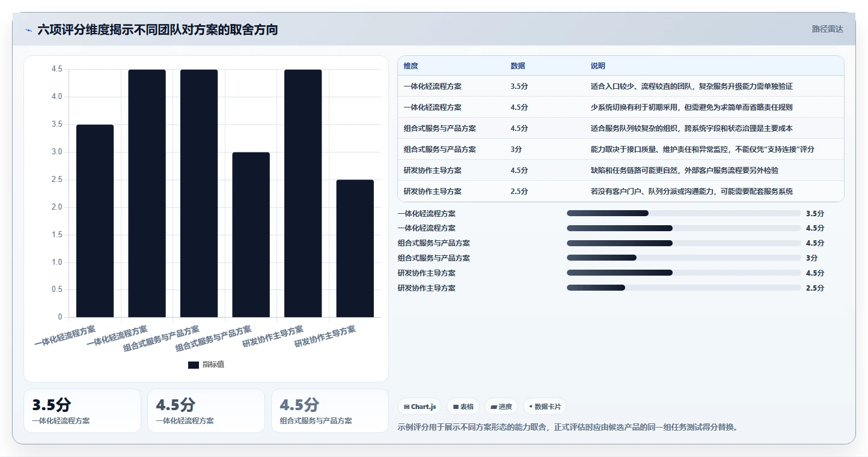Click progress bar for 研发协作主导方案 at 2.5分
868x457 pixels.
[x=684, y=288]
